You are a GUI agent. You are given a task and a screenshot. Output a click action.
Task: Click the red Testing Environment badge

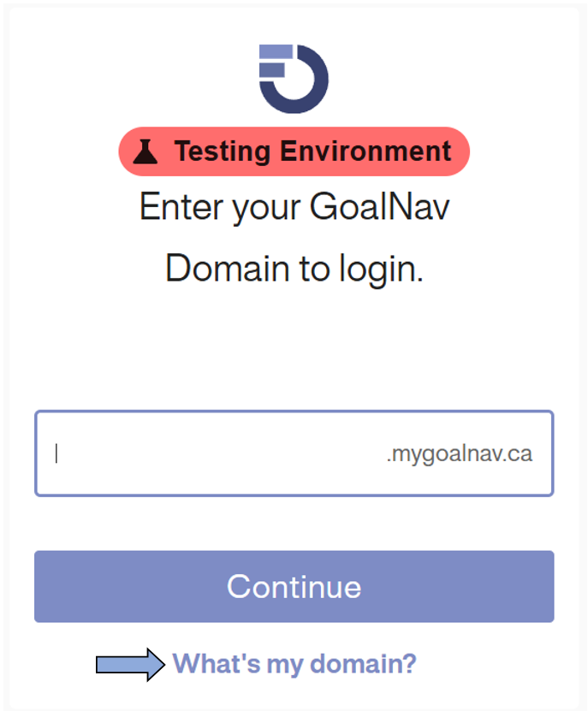tap(294, 151)
